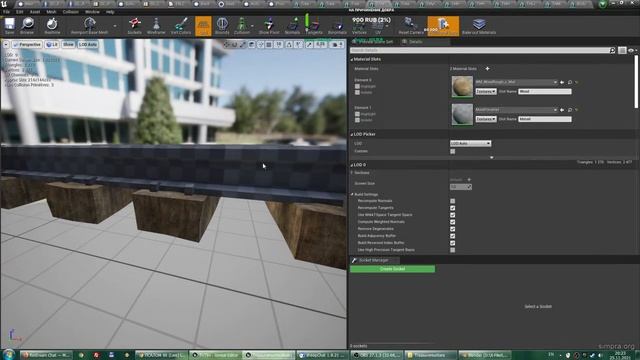Open the Edit menu

20,12
